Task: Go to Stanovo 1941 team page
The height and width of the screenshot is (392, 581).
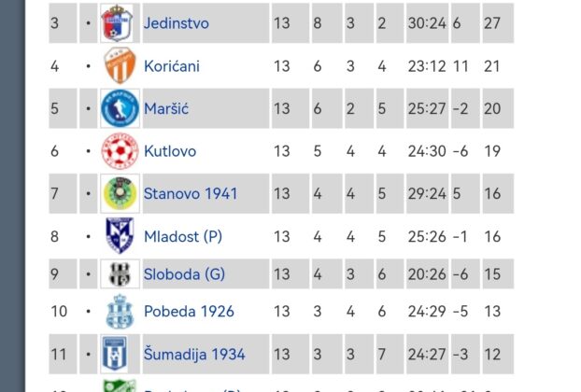Action: click(190, 194)
